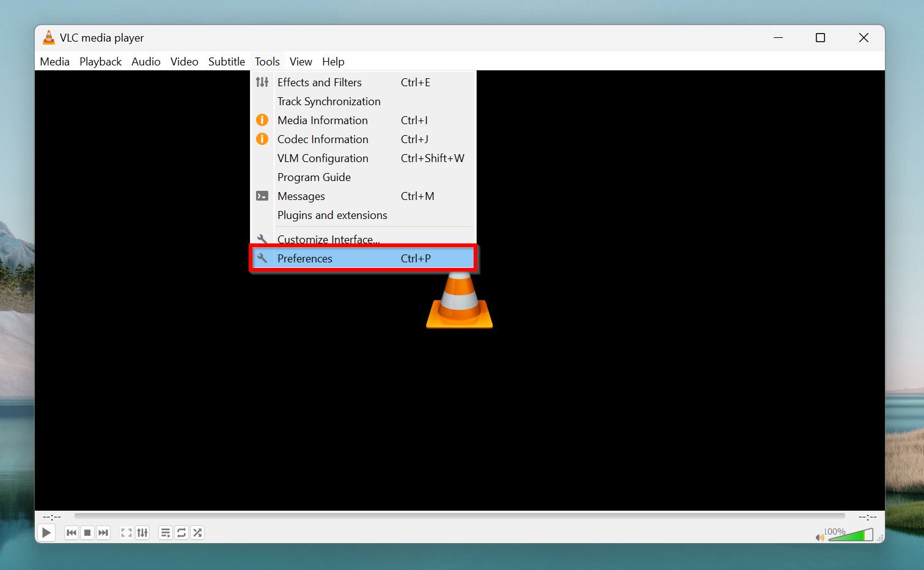
Task: Enable loop playback
Action: pos(181,533)
